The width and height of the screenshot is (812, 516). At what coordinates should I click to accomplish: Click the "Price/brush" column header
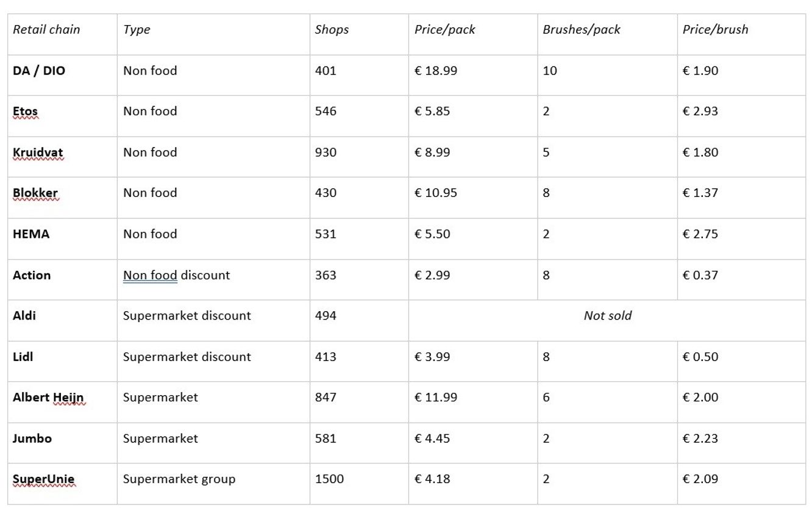(x=715, y=29)
